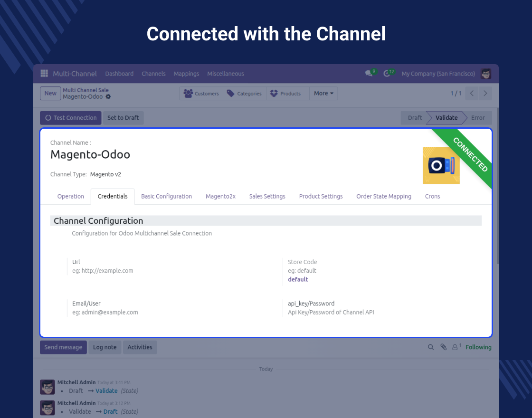Click the Magento channel image thumbnail
The height and width of the screenshot is (418, 532).
tap(441, 165)
